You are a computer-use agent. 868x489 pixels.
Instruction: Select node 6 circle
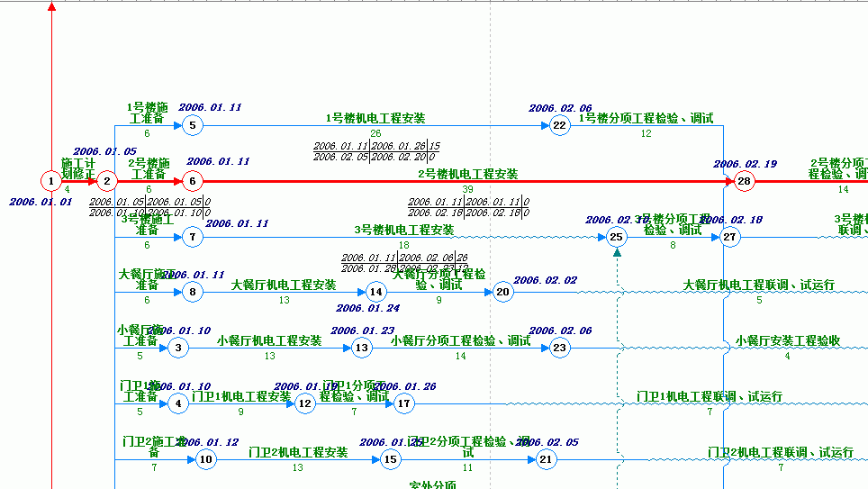192,181
